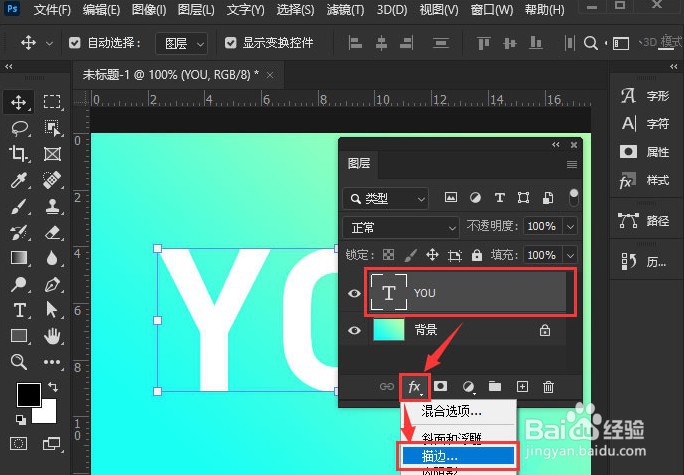Open the 类型 layer filter dropdown
Image resolution: width=684 pixels, height=475 pixels.
[x=386, y=198]
